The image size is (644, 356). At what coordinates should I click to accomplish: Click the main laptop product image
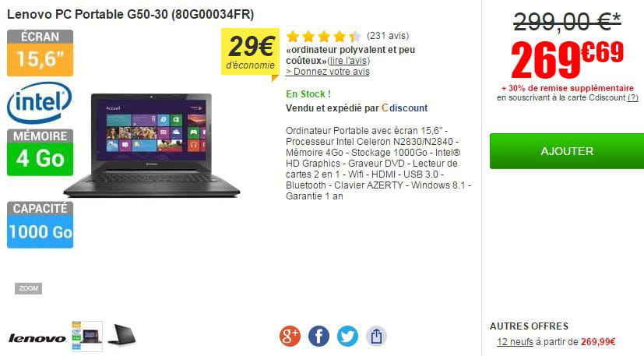(x=152, y=146)
